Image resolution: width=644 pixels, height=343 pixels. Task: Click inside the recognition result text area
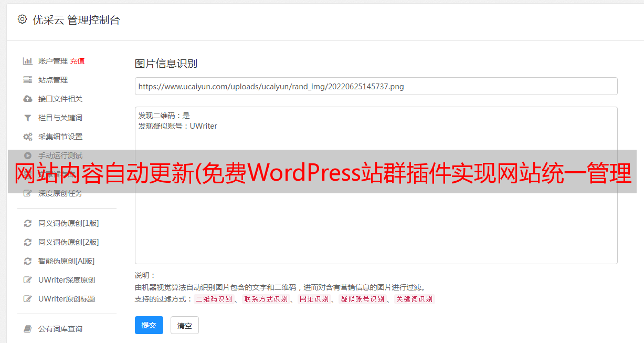376,185
